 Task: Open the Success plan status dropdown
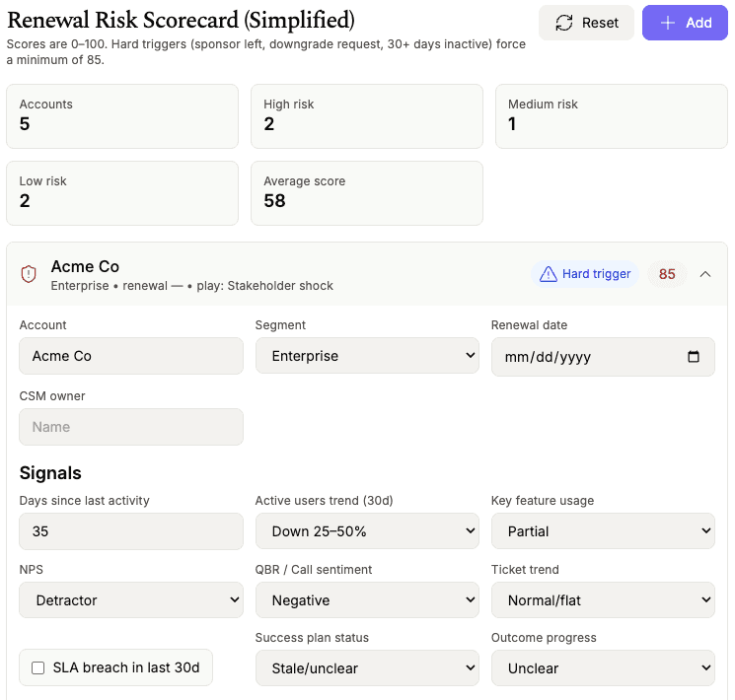[367, 667]
